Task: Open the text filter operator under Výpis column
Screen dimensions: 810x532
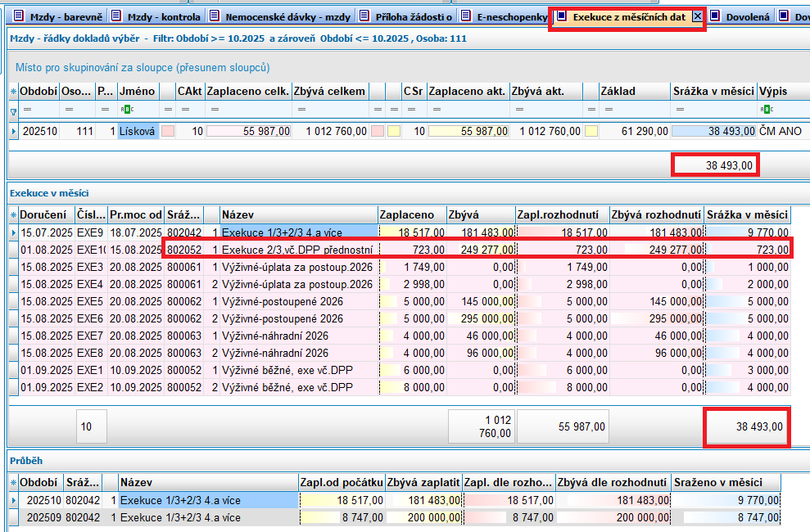Action: (767, 110)
